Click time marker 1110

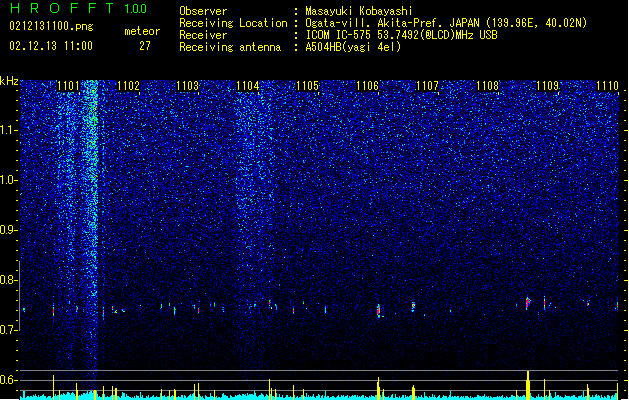click(x=607, y=86)
